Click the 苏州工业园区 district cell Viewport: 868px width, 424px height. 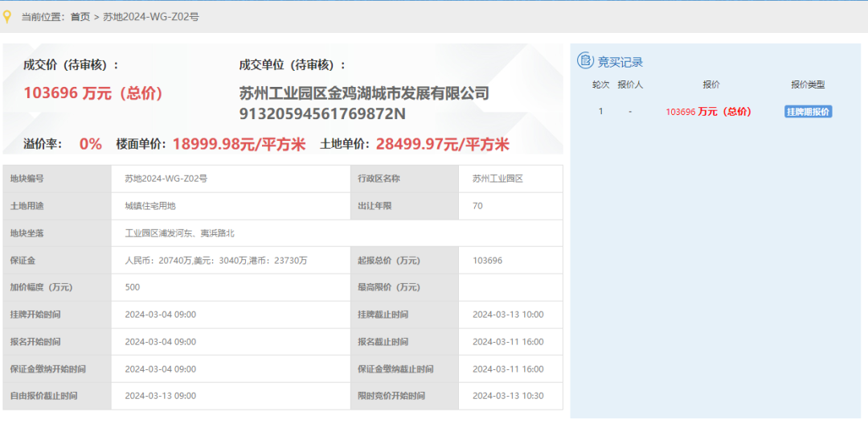point(510,179)
